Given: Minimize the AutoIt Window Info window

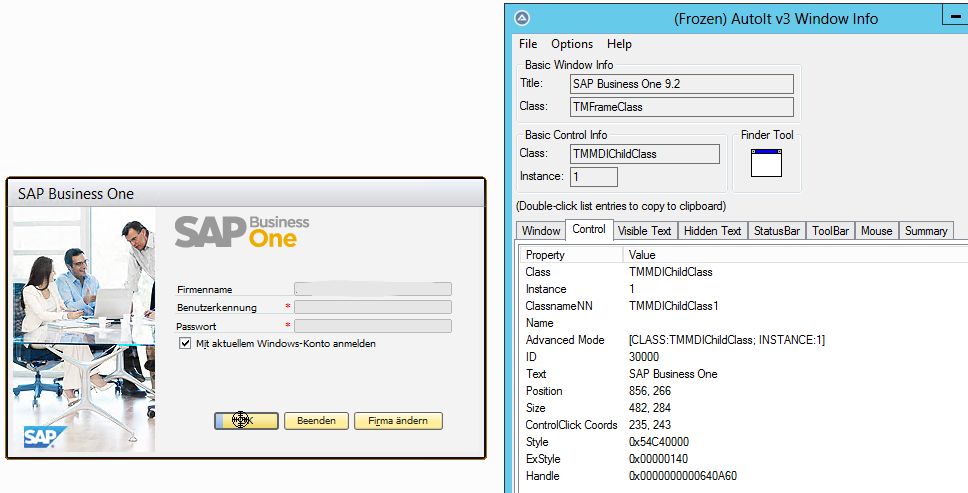Looking at the screenshot, I should [955, 15].
